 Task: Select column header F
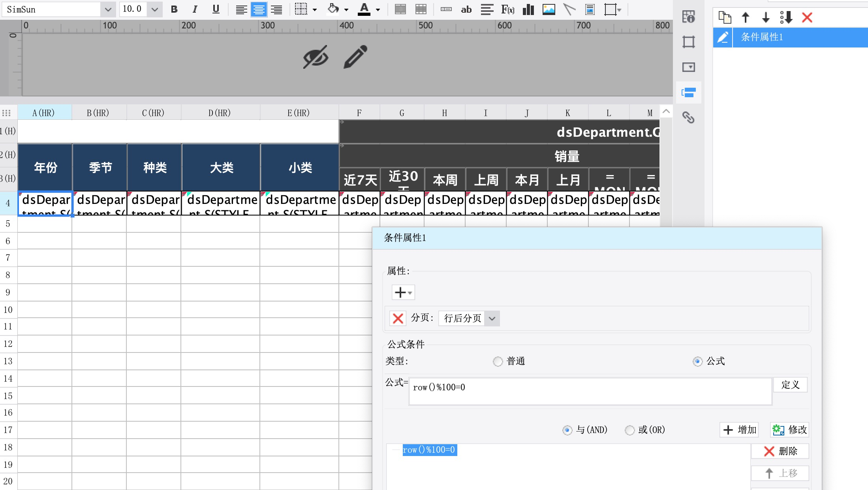(359, 113)
